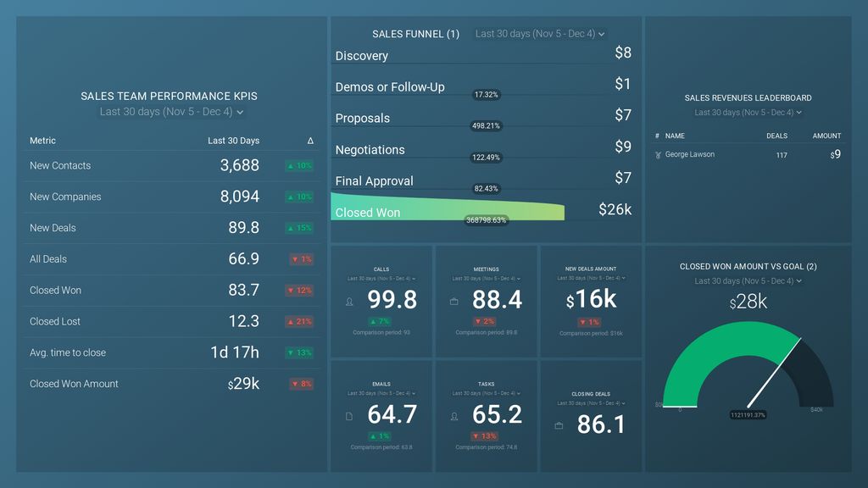Open the date dropdown on Closed Won Amount vs Goal
The image size is (868, 488).
[x=748, y=280]
